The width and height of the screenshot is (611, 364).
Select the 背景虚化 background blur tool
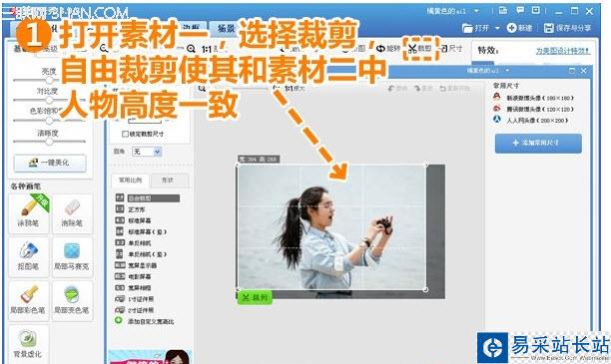pyautogui.click(x=28, y=344)
